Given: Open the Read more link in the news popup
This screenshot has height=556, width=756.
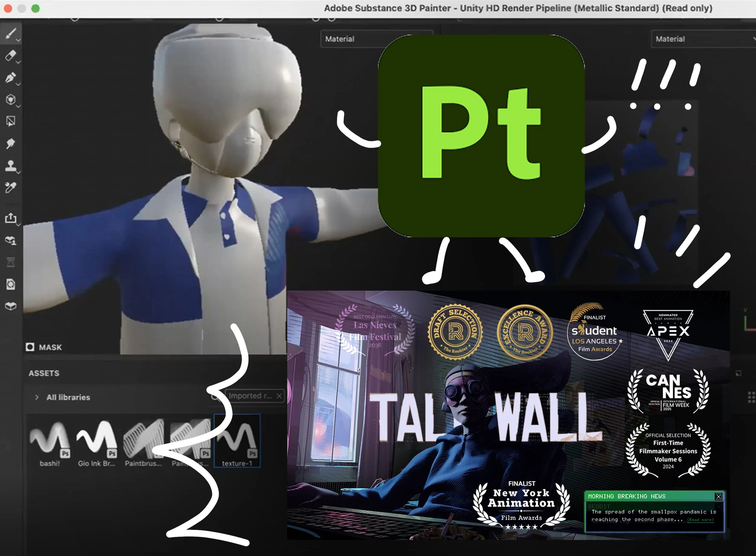Looking at the screenshot, I should (x=701, y=519).
